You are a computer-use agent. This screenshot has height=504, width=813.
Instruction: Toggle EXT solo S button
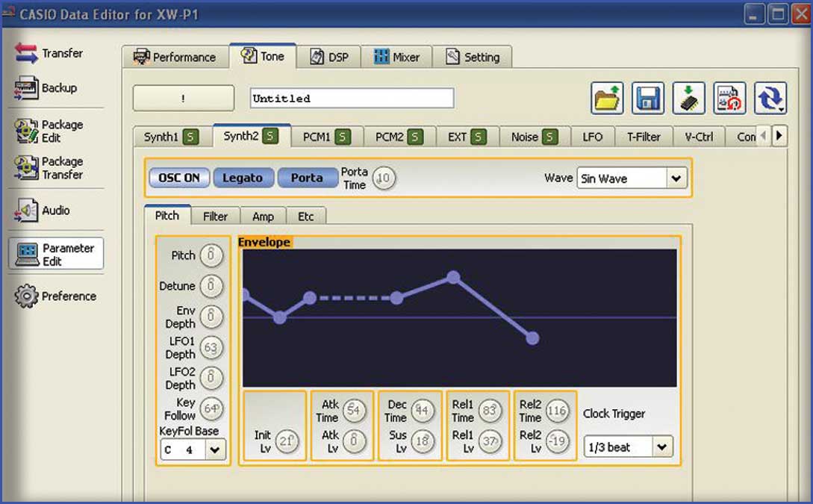click(x=478, y=137)
